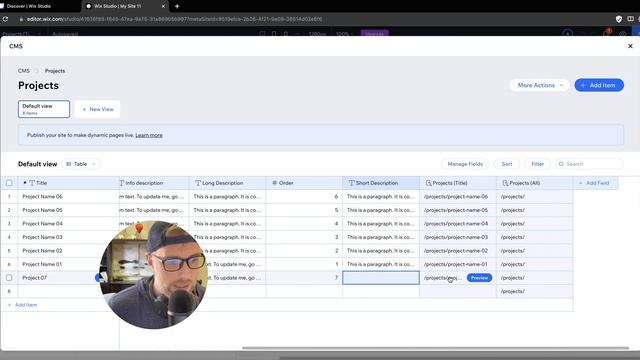Click the Preview button in Project 07 row
This screenshot has height=360, width=640.
pyautogui.click(x=479, y=278)
